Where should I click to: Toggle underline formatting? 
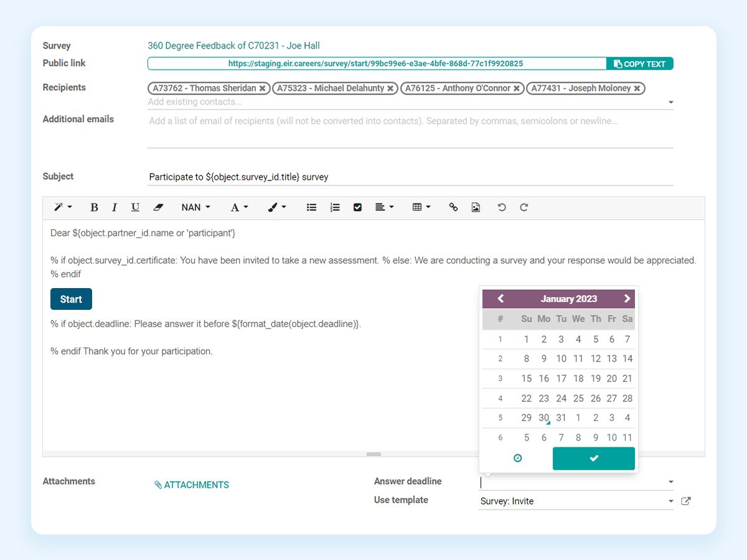coord(135,207)
